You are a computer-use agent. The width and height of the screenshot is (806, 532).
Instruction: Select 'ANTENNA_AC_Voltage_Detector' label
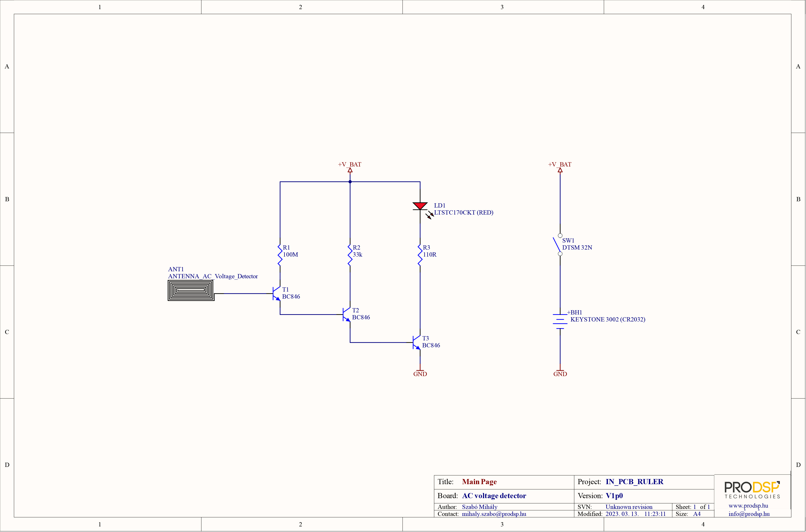point(213,276)
